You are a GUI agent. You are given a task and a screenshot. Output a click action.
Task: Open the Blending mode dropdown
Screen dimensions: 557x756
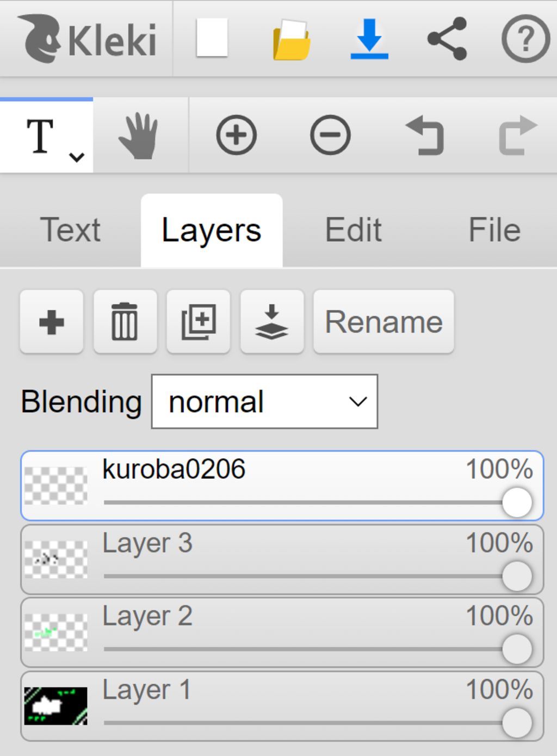264,402
